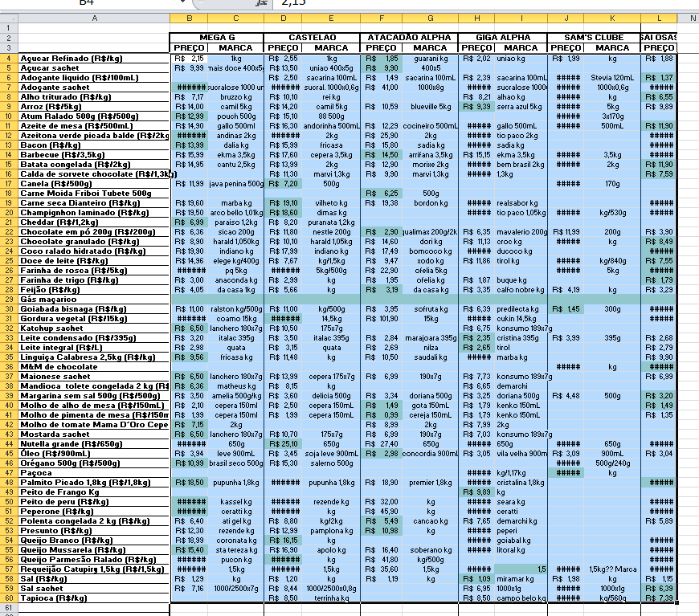
Task: Select column A header
Action: [x=94, y=18]
